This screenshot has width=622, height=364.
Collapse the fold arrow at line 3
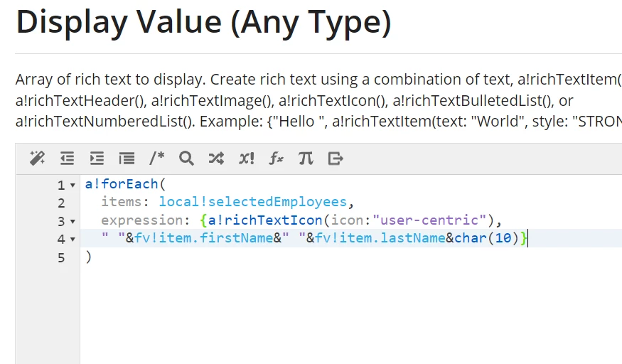[x=73, y=221]
